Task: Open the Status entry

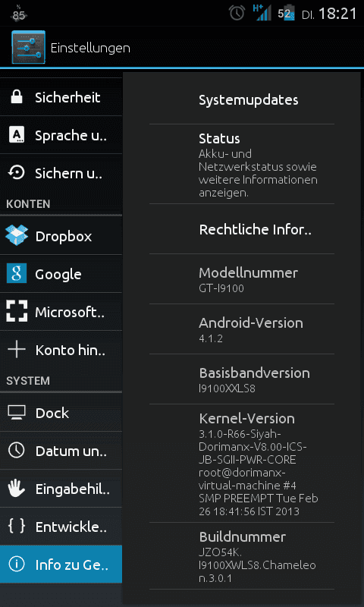Action: pyautogui.click(x=242, y=164)
